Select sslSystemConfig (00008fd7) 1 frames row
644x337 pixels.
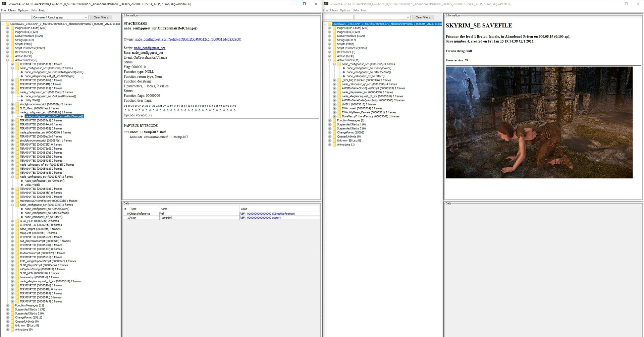tap(43, 269)
